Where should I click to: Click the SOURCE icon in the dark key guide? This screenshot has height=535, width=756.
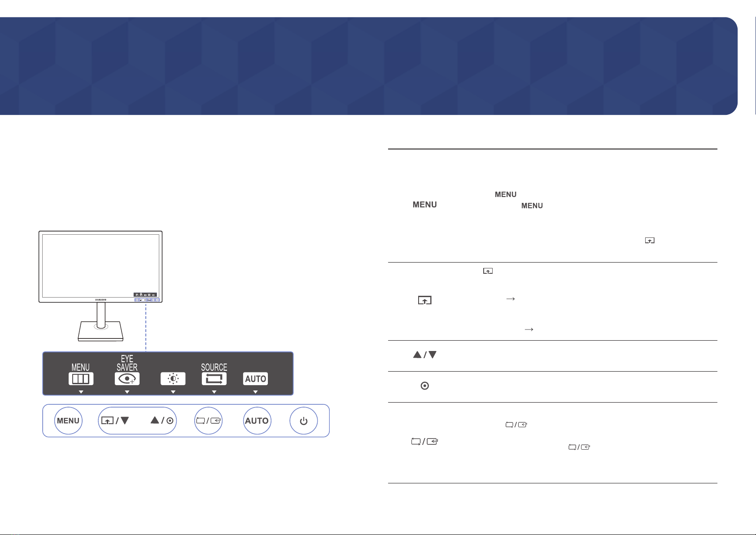coord(214,379)
